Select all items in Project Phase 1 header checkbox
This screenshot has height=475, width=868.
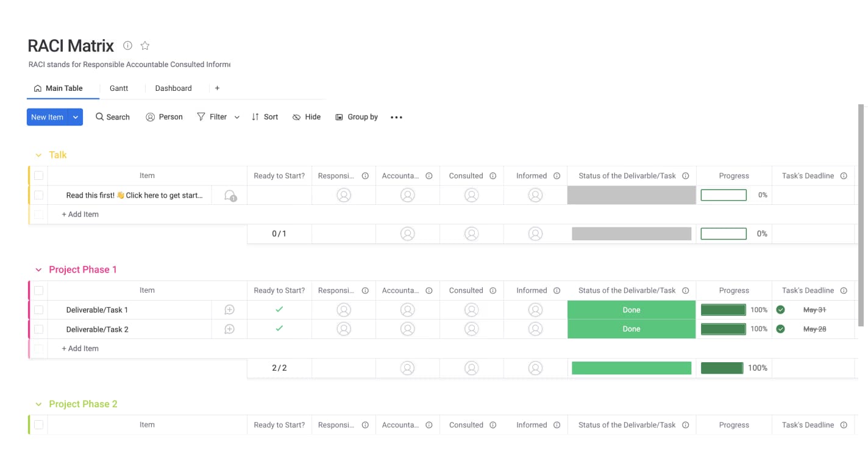(38, 290)
